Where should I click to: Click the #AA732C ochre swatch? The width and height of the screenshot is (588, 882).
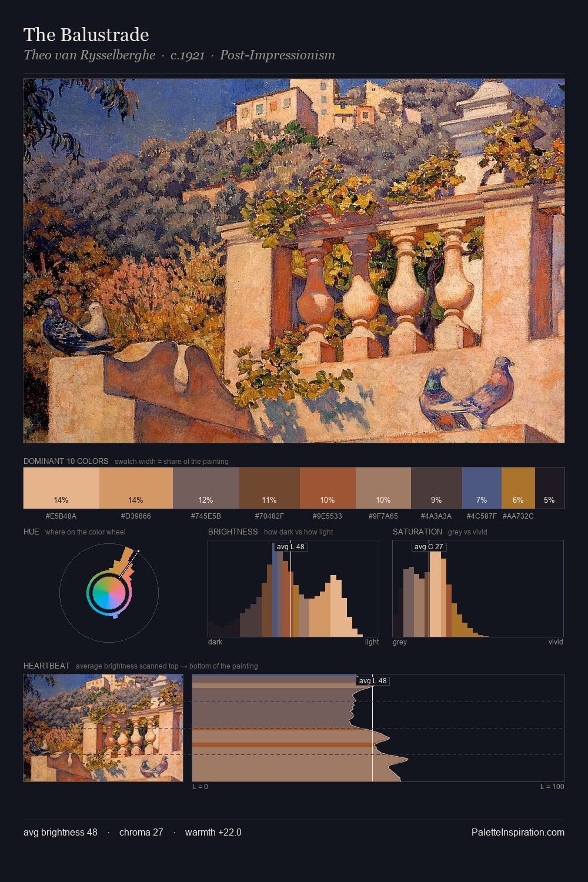518,488
